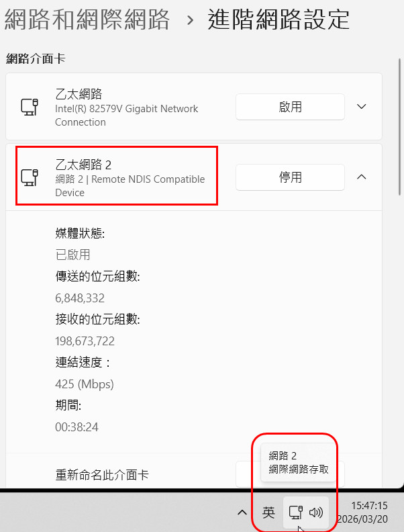
Task: Disable 乙太網路 2 with the 停用 button
Action: [290, 177]
